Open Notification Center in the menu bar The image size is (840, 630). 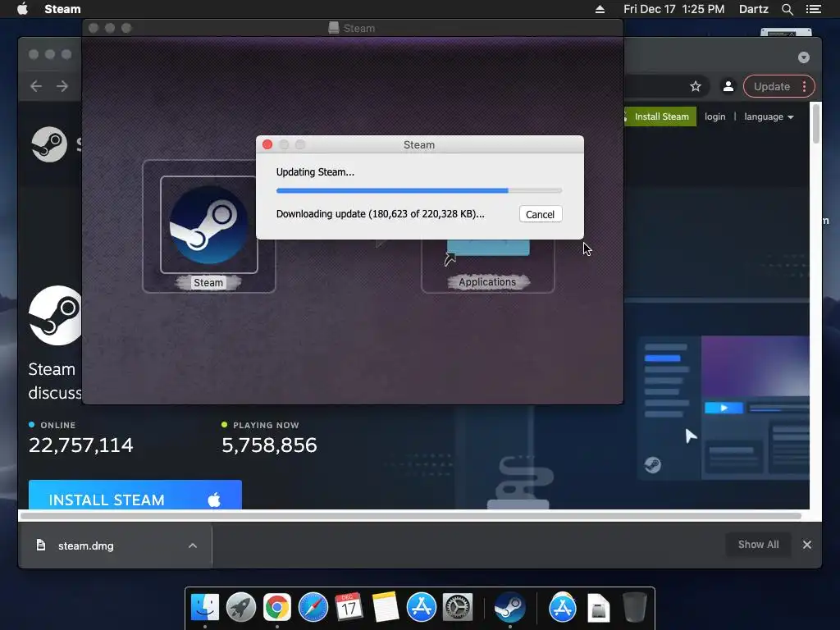(813, 9)
